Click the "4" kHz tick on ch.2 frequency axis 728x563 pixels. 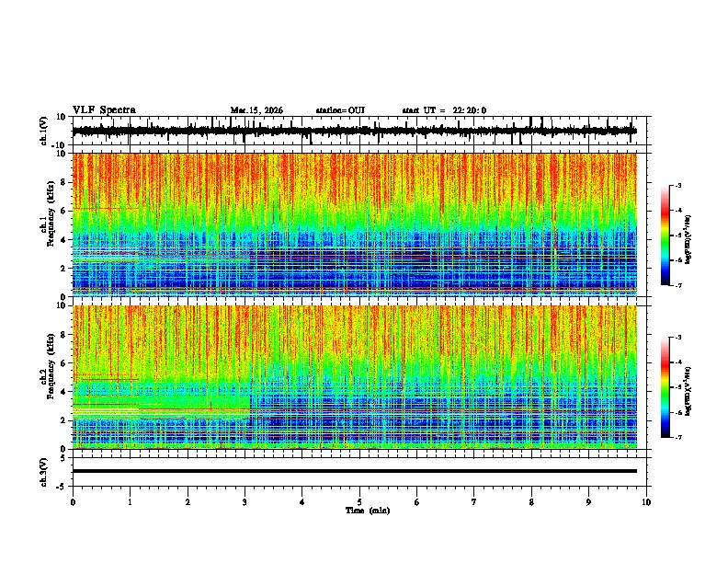(63, 392)
